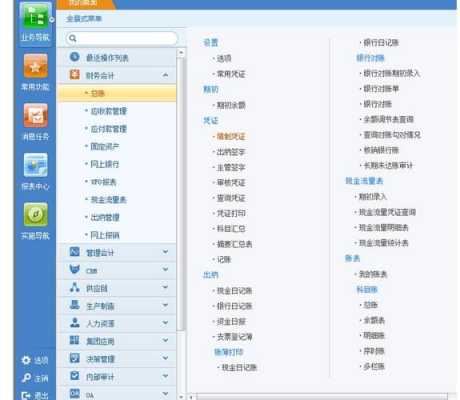Click the 退出 exit icon
Viewport: 460px width, 400px height.
point(26,396)
